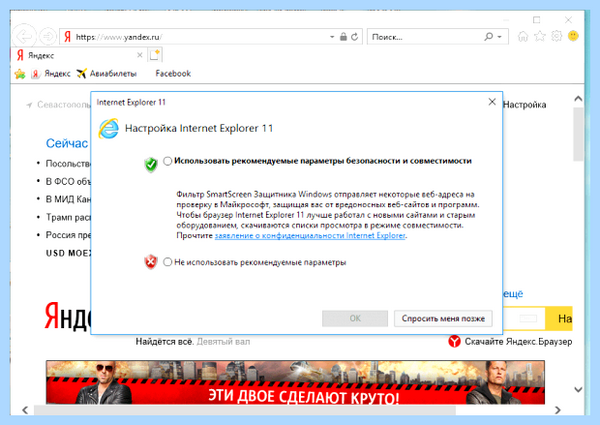The height and width of the screenshot is (425, 600).
Task: Click the Internet Explorer logo in dialog
Action: pos(109,129)
